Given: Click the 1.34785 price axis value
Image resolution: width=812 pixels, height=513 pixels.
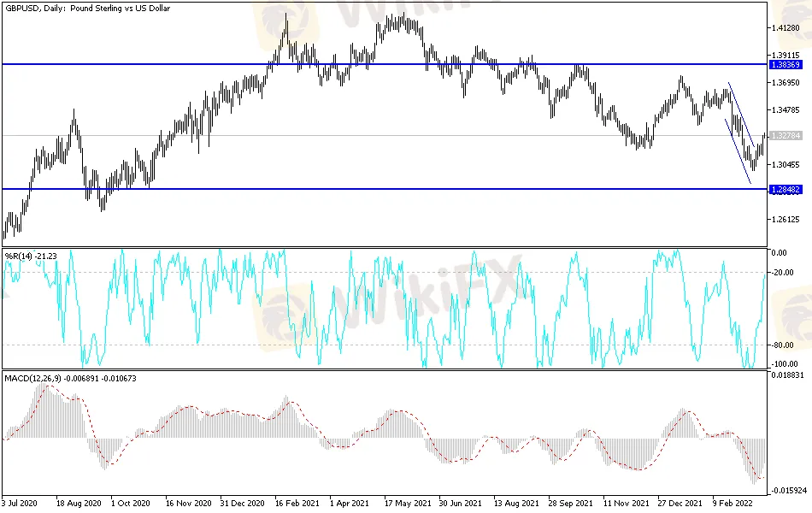Looking at the screenshot, I should [x=786, y=110].
